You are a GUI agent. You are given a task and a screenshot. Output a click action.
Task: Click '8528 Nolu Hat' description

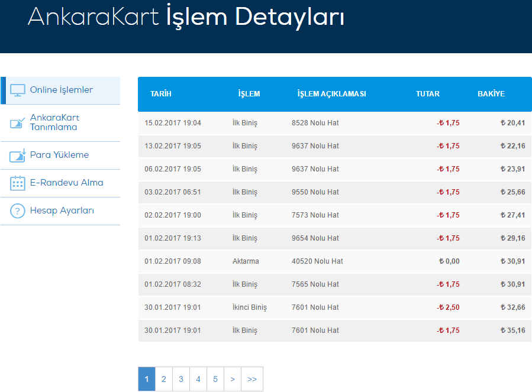[x=315, y=123]
